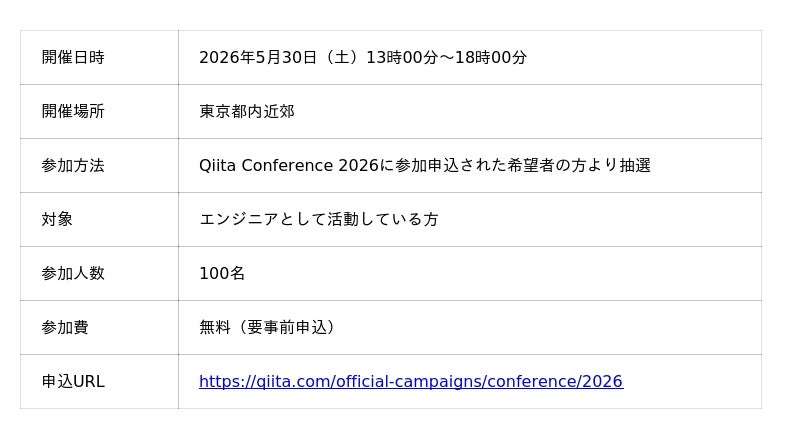Image resolution: width=800 pixels, height=439 pixels.
Task: Select the 申込URL label cell
Action: (x=73, y=381)
